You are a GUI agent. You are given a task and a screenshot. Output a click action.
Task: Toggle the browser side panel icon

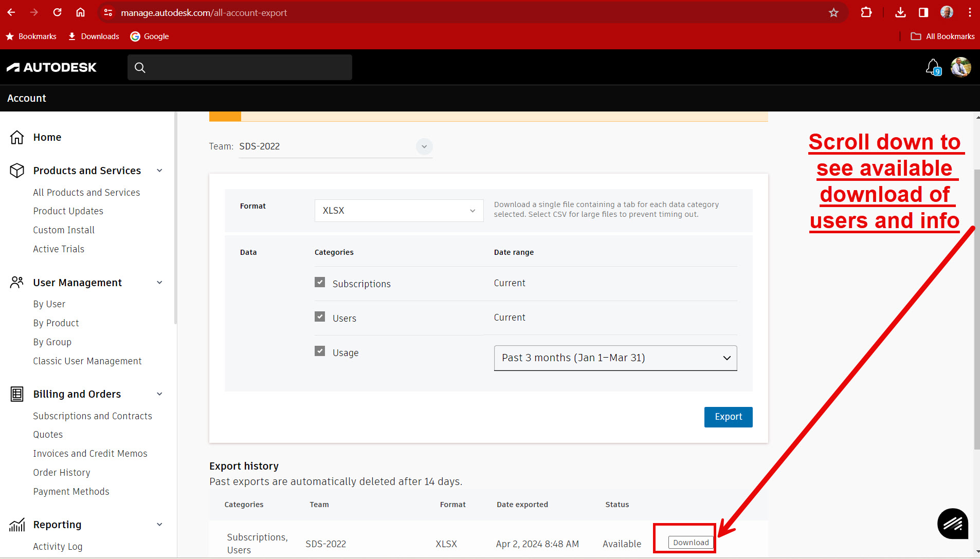coord(923,12)
